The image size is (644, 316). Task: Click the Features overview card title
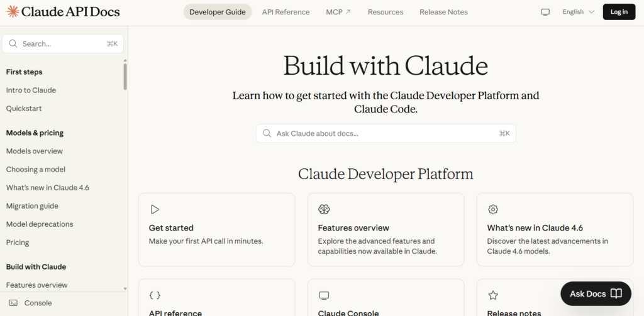point(353,228)
